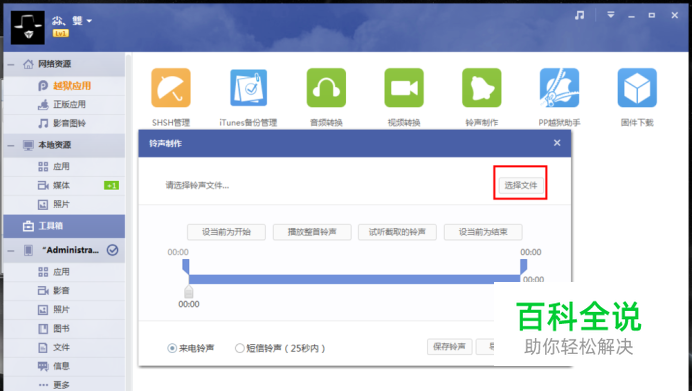Select 影音图铃 in sidebar
692x391 pixels.
64,124
